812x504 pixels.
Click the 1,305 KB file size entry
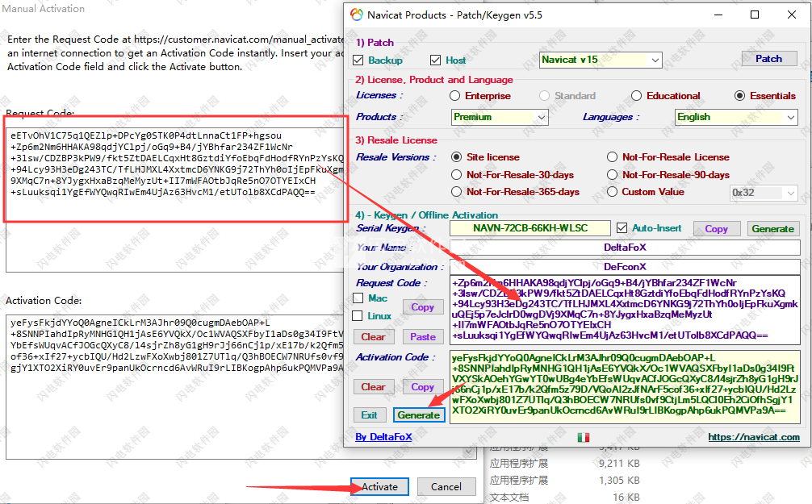619,480
